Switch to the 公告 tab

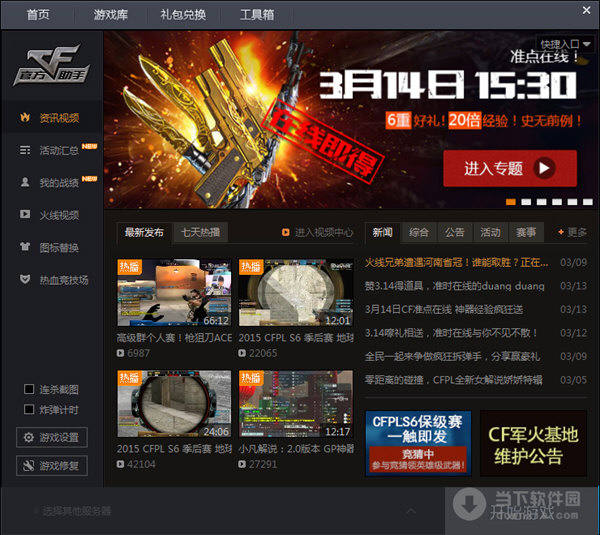coord(455,232)
